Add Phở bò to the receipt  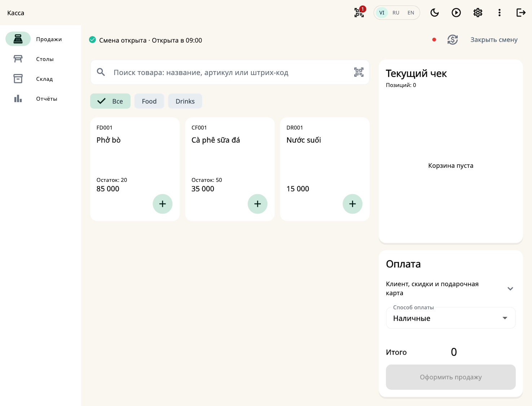[163, 204]
